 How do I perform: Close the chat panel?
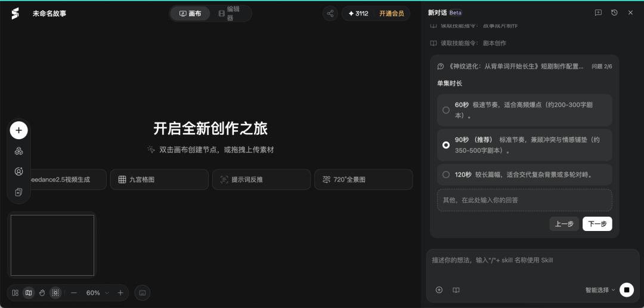coord(630,13)
